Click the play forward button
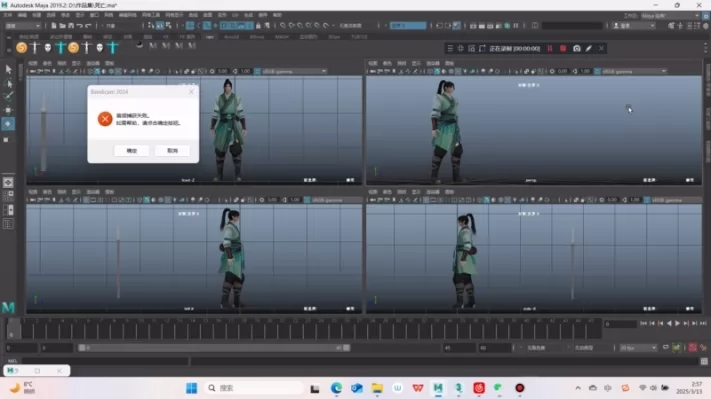Viewport: 711px width, 399px height. tap(677, 323)
